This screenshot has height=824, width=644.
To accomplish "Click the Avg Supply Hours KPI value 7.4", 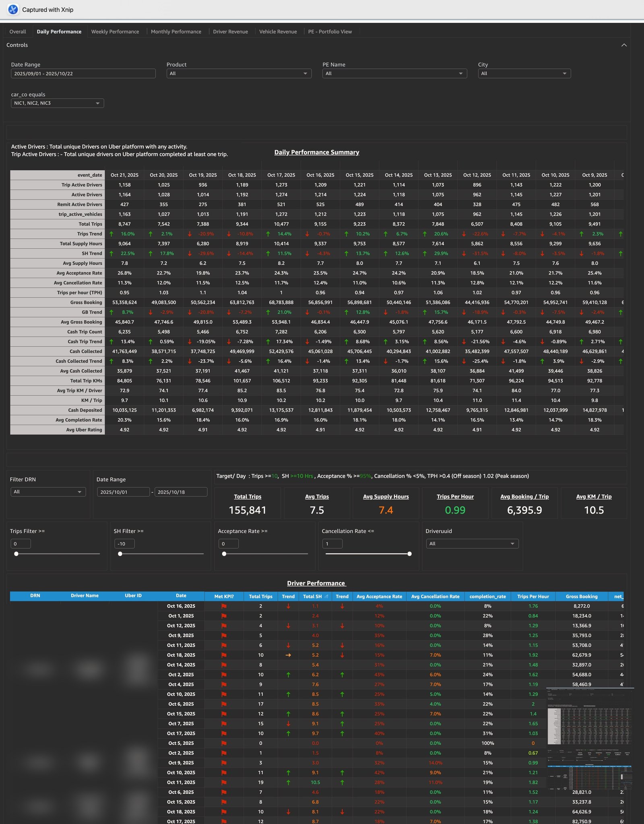I will point(386,510).
